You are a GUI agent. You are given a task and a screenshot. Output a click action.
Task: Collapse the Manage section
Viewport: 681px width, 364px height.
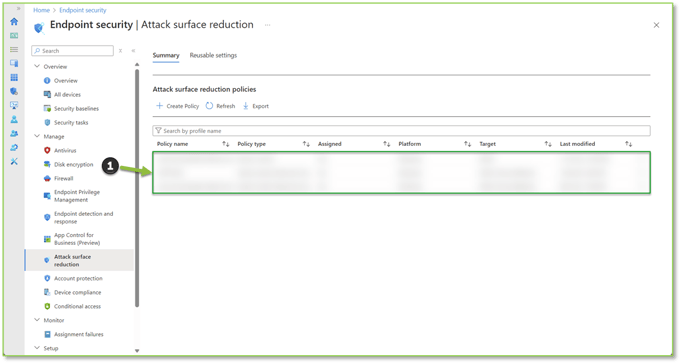tap(37, 136)
